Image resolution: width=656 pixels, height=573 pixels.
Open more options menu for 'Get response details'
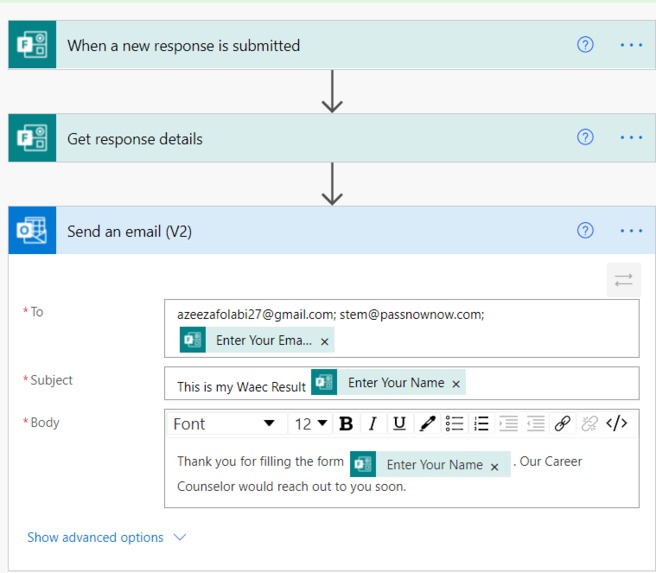[x=631, y=137]
